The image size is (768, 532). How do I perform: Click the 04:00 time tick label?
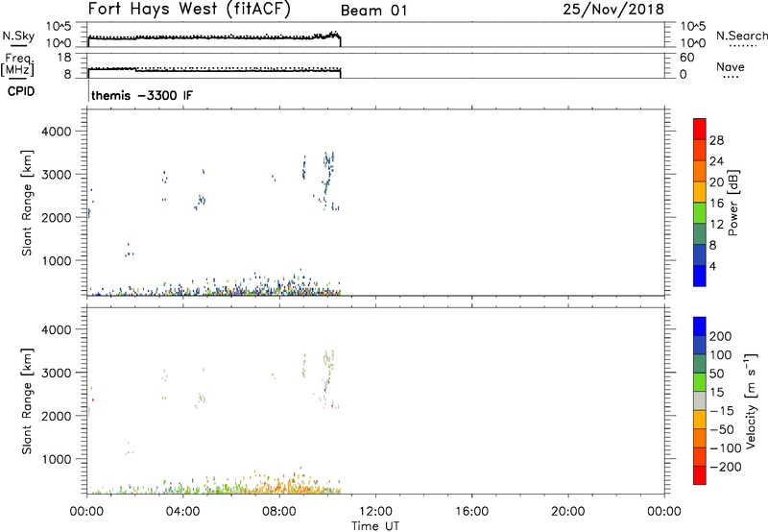[x=182, y=511]
